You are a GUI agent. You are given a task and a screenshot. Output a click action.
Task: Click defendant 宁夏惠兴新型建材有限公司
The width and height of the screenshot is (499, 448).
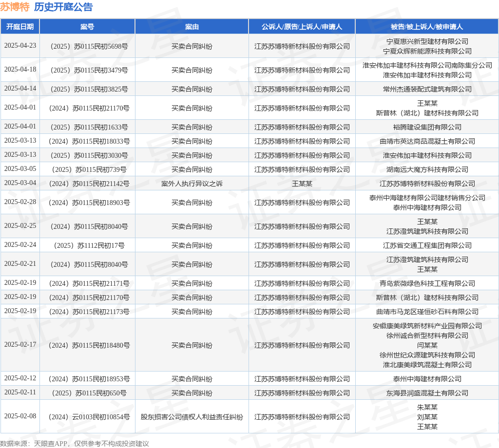(427, 41)
